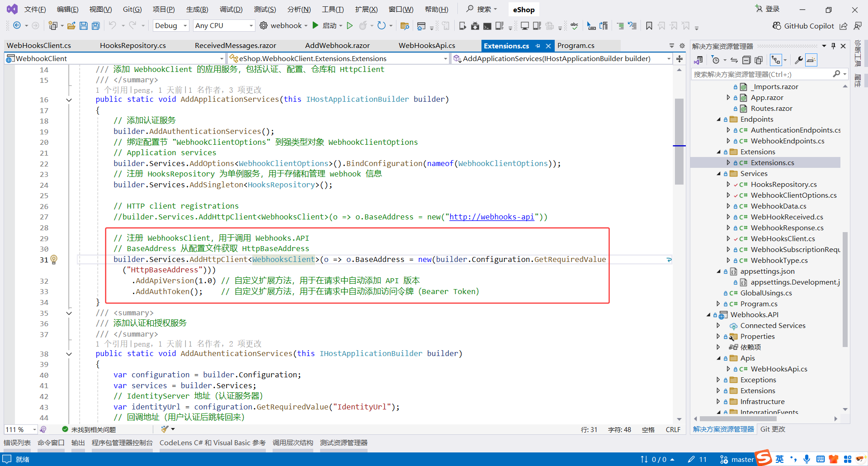Toggle auto-hide pin on Solution Explorer panel
Image resolution: width=868 pixels, height=466 pixels.
834,46
